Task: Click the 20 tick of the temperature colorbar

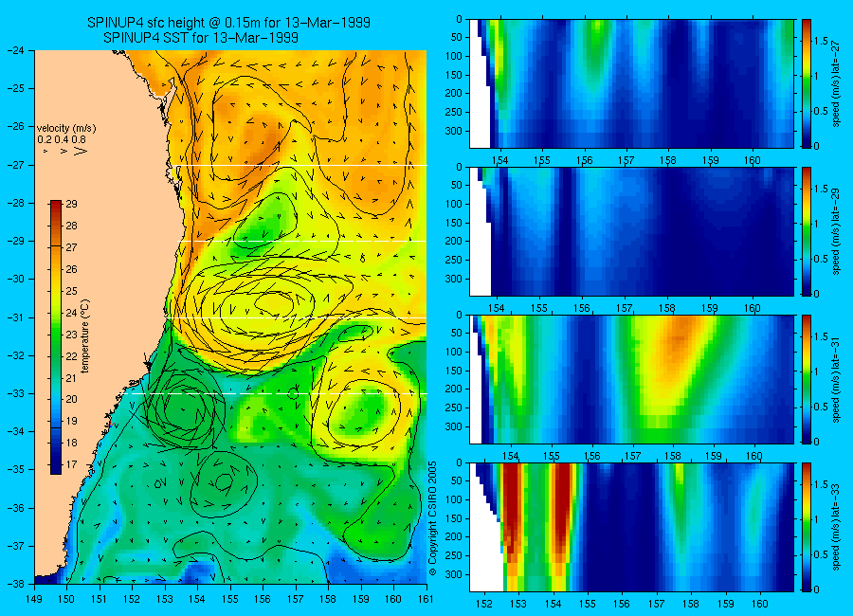Action: [71, 399]
